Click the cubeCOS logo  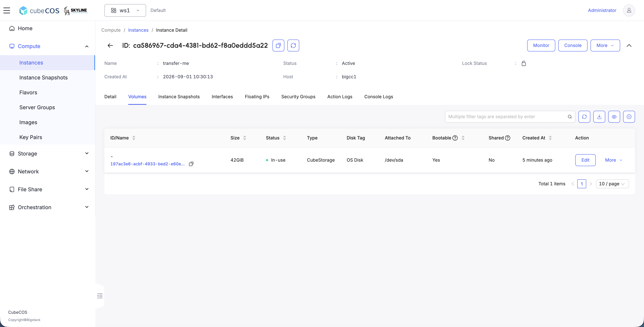39,10
